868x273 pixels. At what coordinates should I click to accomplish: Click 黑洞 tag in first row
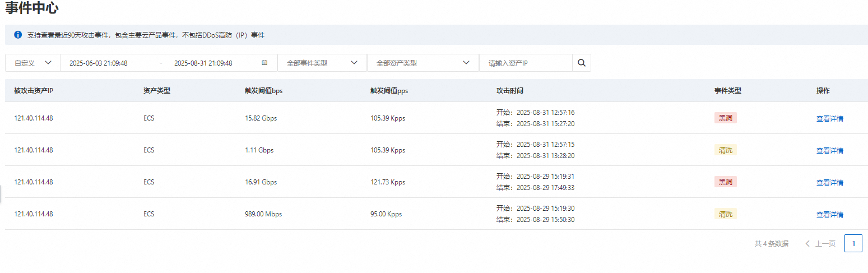(726, 118)
